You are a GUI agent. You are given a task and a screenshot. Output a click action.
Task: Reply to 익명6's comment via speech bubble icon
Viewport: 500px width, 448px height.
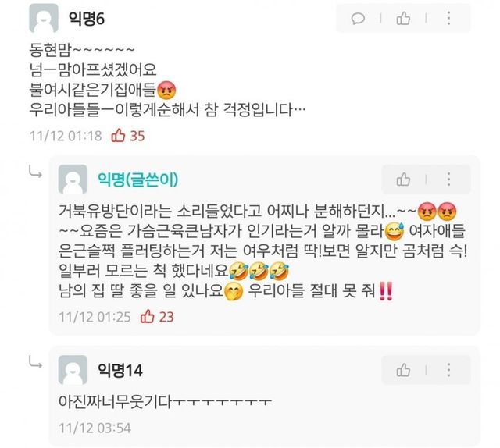[358, 19]
